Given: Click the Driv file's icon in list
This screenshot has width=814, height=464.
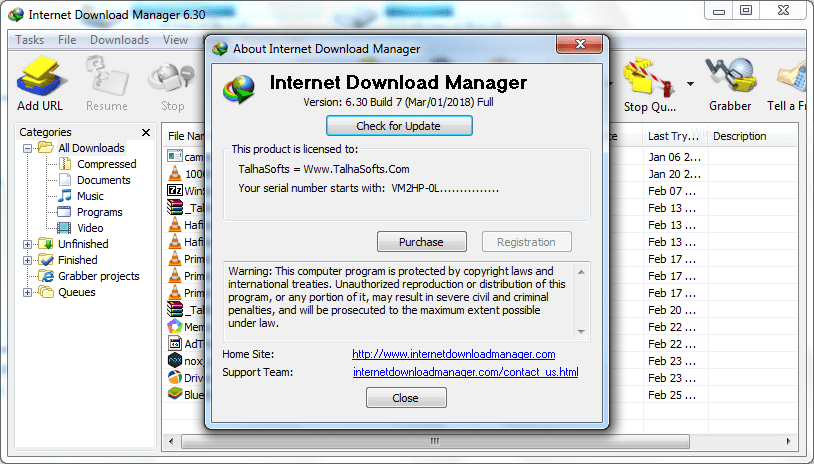Looking at the screenshot, I should (175, 377).
